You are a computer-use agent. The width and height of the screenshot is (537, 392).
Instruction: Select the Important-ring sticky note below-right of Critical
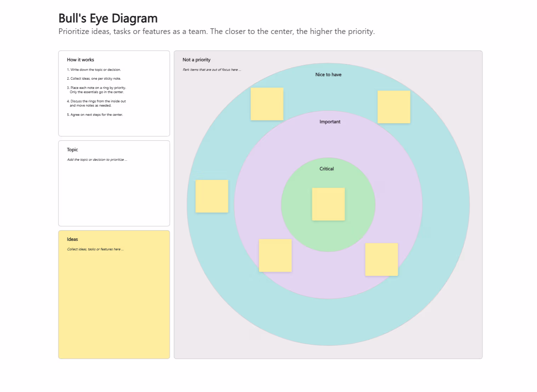381,260
